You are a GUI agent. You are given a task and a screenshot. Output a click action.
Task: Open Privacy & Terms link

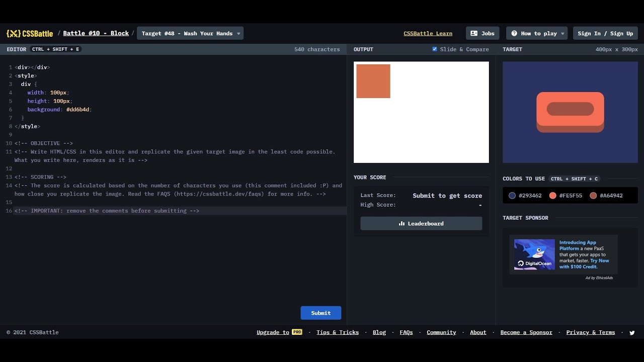[x=591, y=332]
